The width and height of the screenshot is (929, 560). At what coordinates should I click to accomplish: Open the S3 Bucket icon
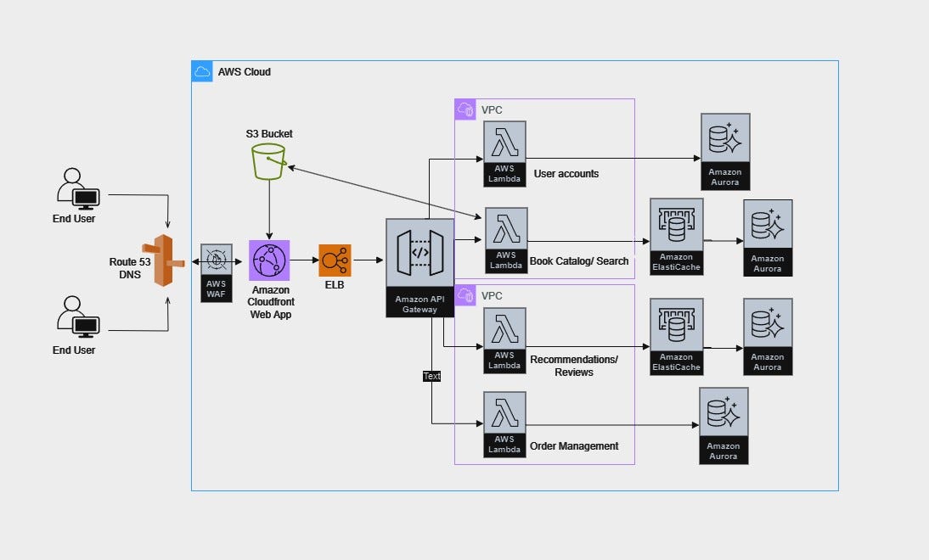268,160
